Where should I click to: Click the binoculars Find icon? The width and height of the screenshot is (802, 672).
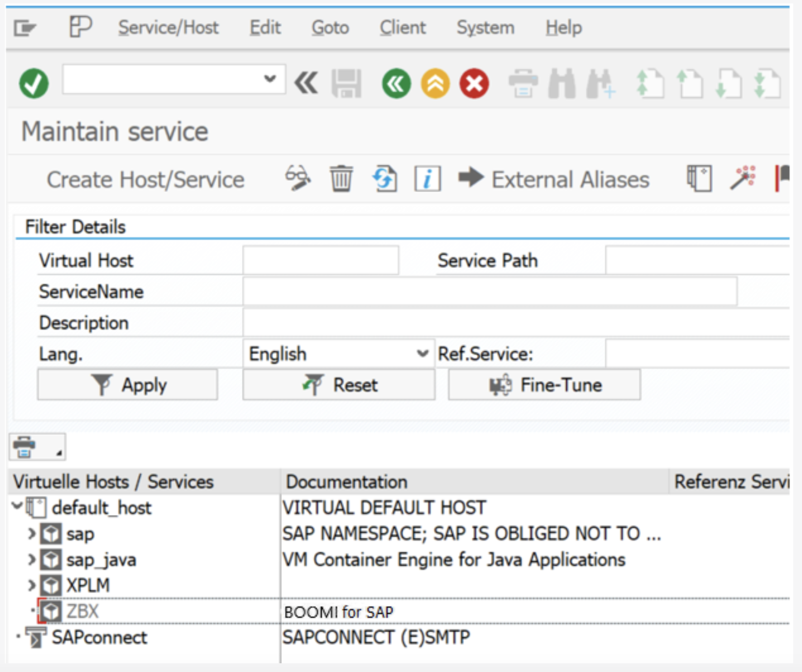[x=562, y=84]
